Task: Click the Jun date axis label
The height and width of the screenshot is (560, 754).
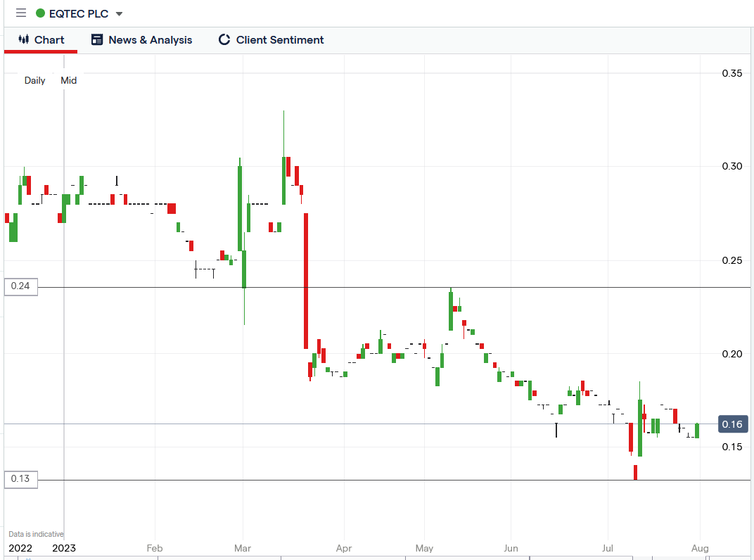Action: point(511,548)
